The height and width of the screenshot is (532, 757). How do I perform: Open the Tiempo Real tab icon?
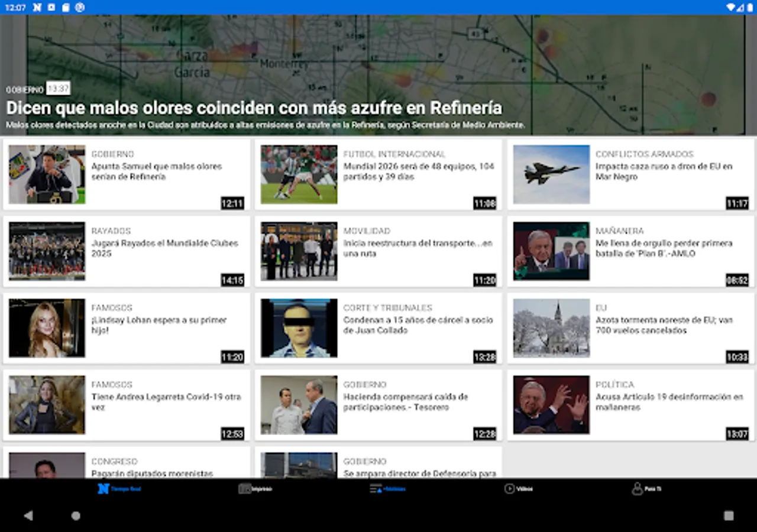(103, 489)
